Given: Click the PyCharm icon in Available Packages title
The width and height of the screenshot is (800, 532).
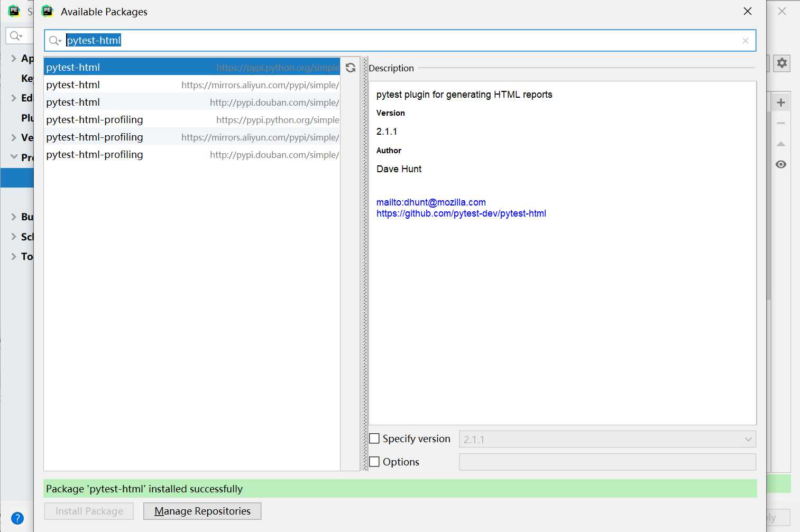Looking at the screenshot, I should (48, 11).
